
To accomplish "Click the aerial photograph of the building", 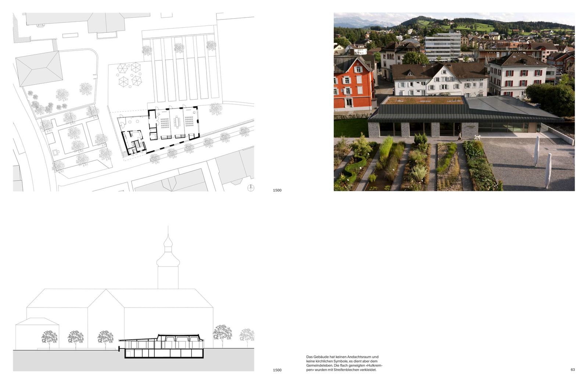I will pyautogui.click(x=454, y=102).
